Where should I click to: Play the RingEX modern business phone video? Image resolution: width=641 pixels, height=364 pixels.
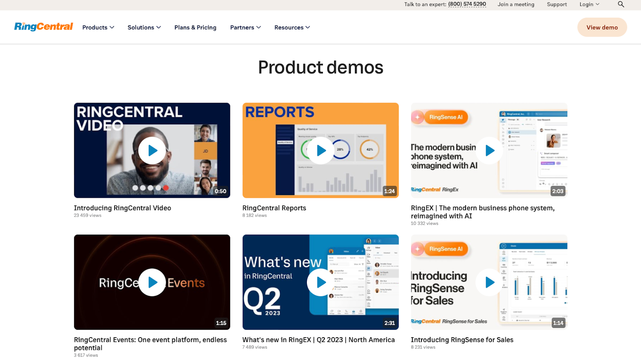click(489, 151)
